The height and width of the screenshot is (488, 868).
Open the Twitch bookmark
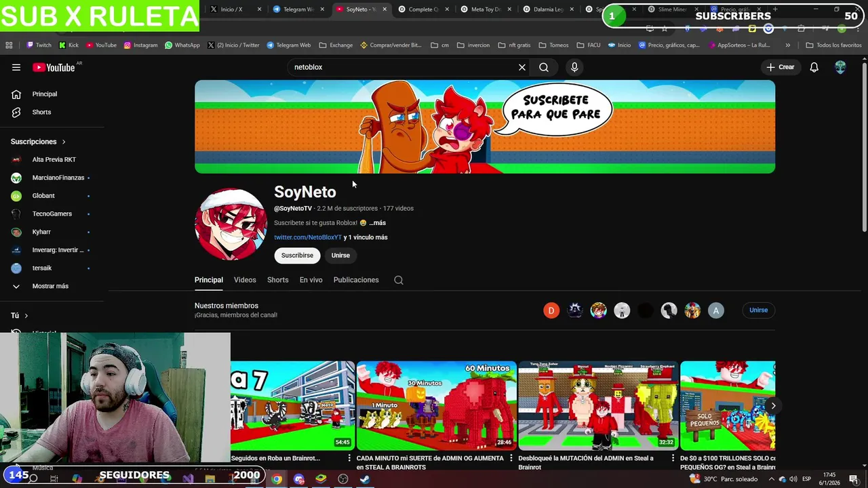tap(39, 45)
